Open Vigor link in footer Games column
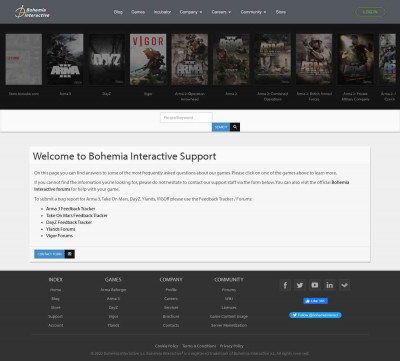The image size is (400, 361). coord(113,316)
